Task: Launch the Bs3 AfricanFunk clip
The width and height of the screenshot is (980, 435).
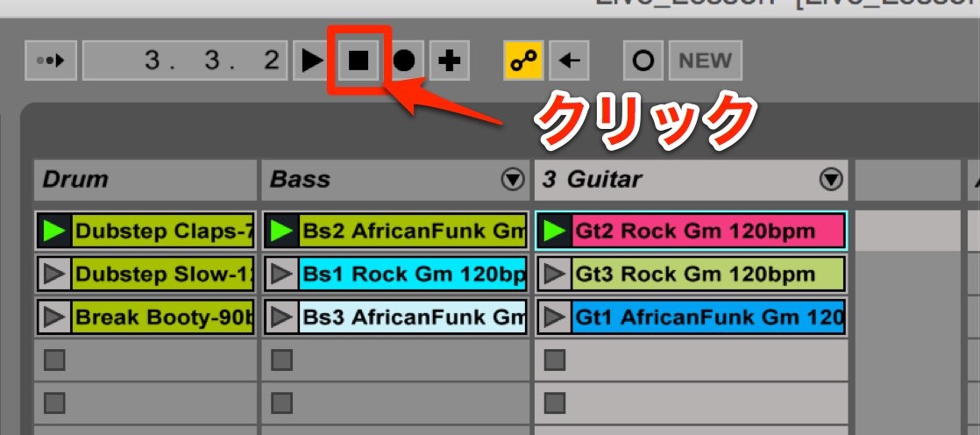Action: [x=282, y=317]
